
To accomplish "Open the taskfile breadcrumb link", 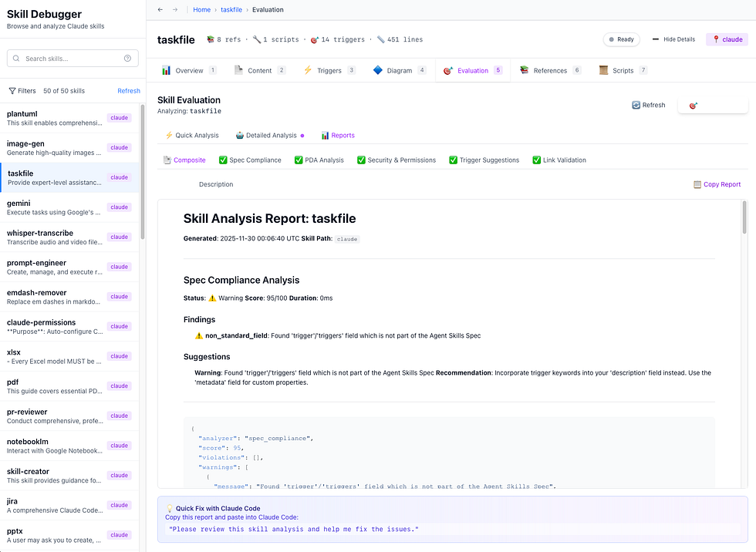I will (231, 9).
